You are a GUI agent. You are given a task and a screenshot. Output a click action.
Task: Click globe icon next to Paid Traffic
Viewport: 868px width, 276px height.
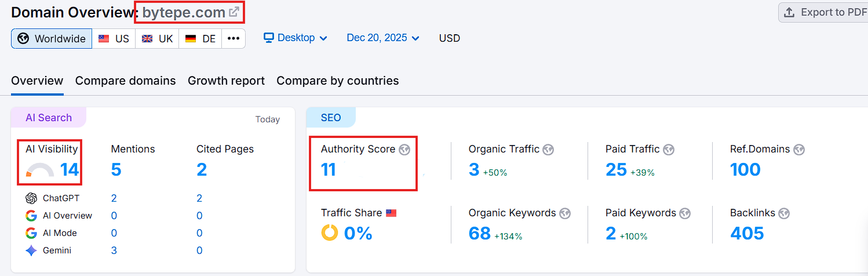tap(669, 150)
